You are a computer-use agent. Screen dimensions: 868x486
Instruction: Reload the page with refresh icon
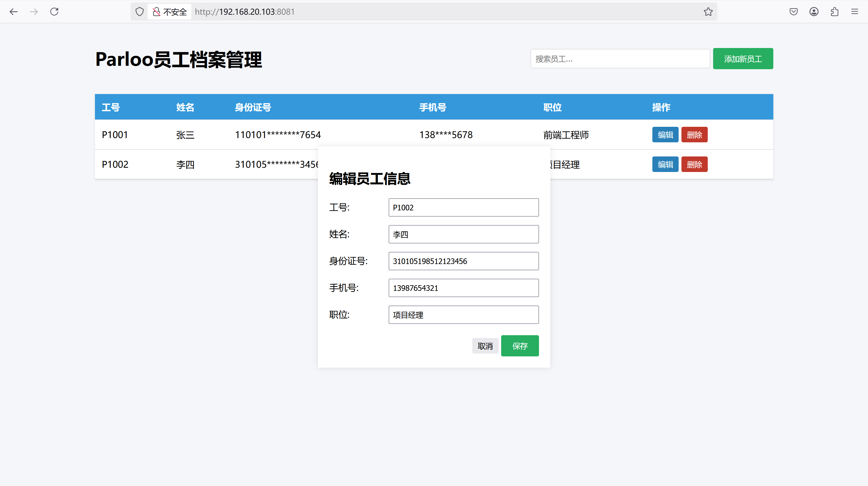click(54, 12)
